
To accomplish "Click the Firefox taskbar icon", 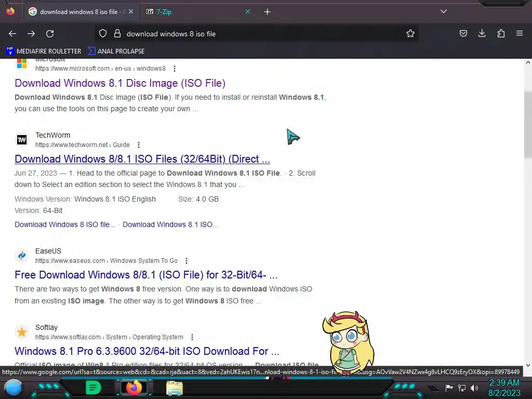I will pyautogui.click(x=134, y=388).
